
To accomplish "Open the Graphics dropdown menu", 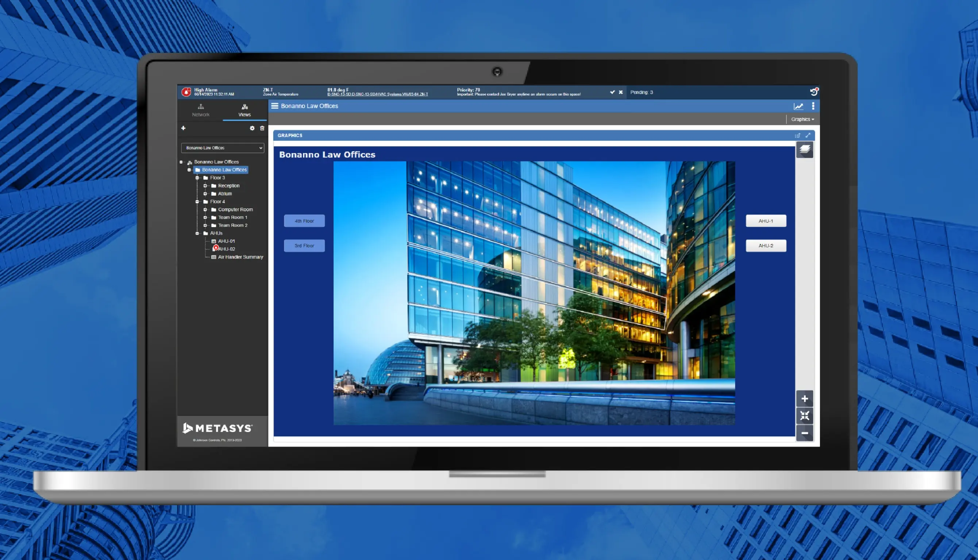I will click(x=802, y=119).
